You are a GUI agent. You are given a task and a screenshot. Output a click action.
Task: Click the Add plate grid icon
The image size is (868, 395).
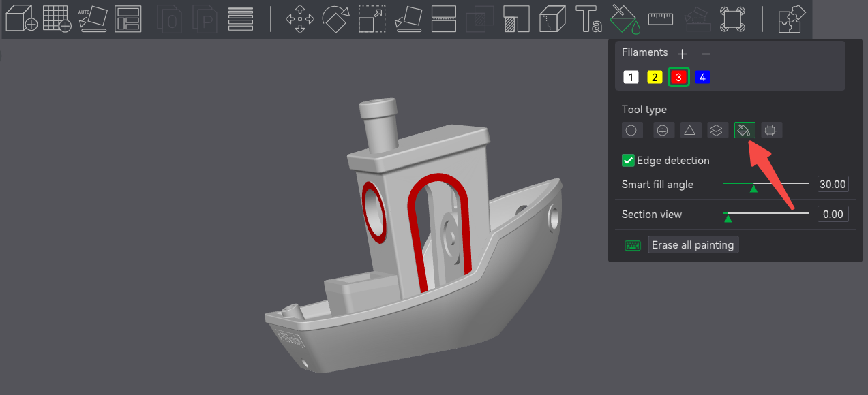(x=57, y=18)
